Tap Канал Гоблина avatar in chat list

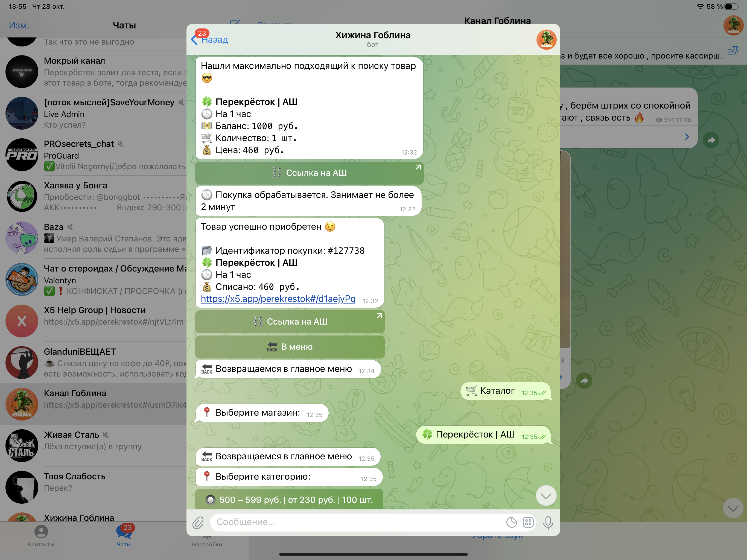(x=22, y=404)
